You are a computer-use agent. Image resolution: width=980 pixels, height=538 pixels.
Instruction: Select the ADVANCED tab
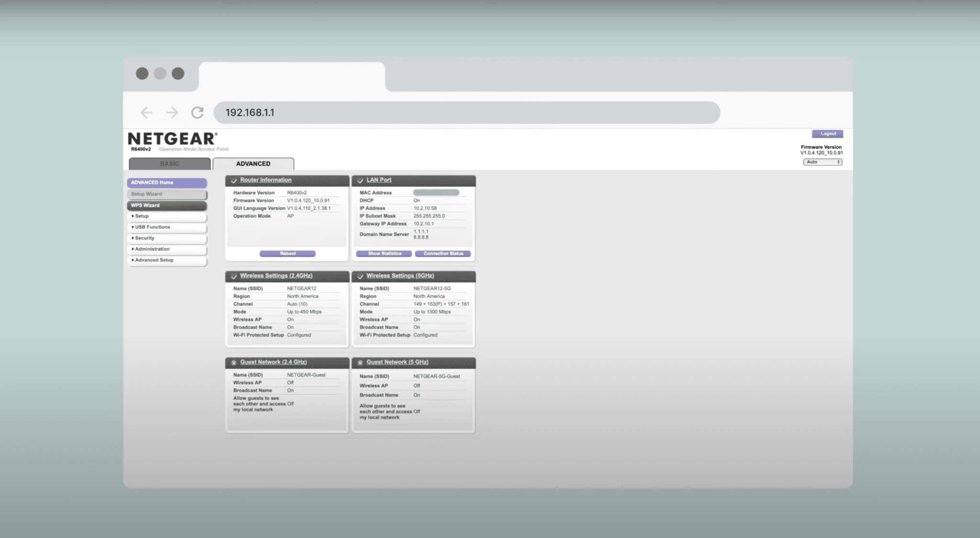253,164
